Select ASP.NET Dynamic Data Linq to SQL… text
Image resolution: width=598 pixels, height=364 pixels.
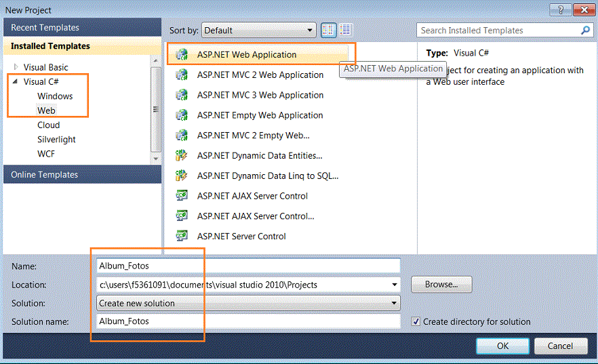pos(268,176)
